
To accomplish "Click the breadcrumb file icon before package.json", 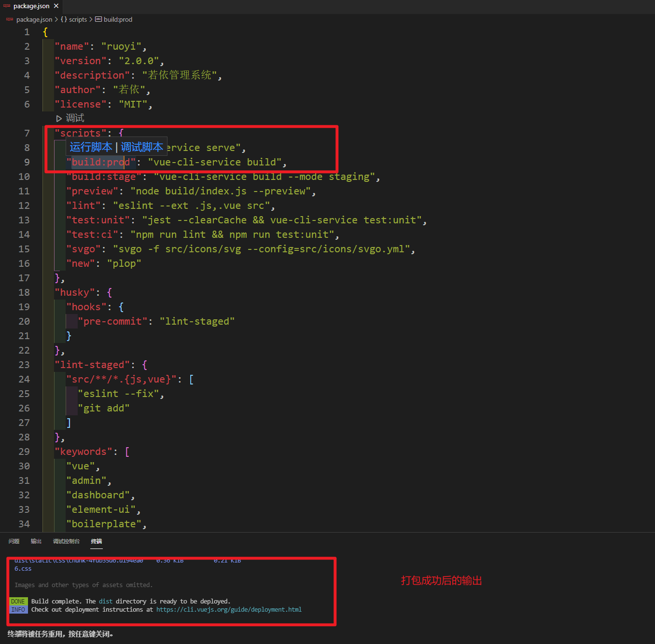I will tap(10, 19).
